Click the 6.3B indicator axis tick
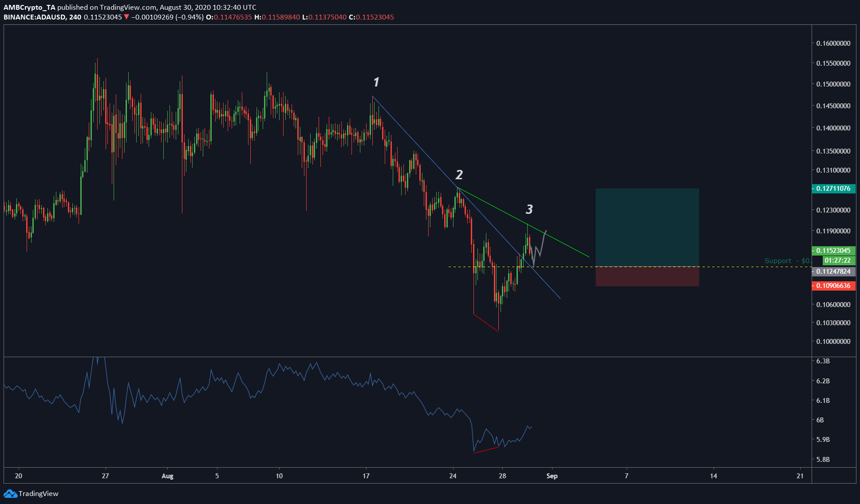 [x=823, y=361]
